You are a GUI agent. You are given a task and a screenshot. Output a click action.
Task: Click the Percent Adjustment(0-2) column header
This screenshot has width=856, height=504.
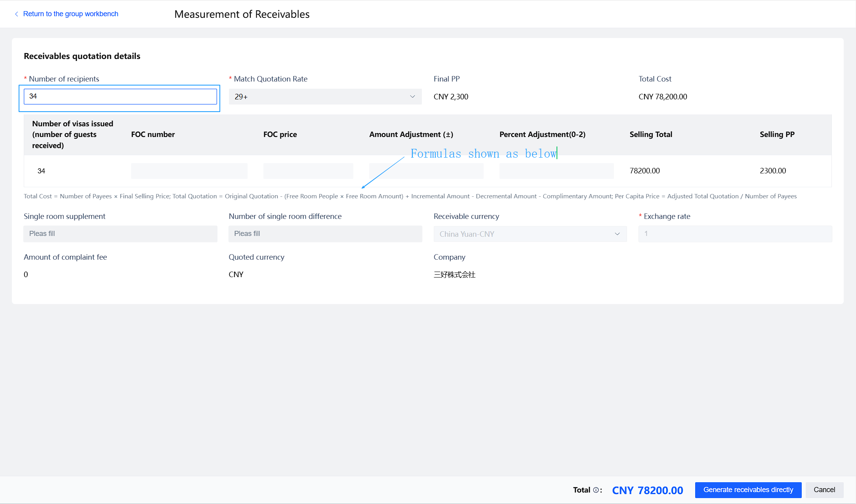point(542,135)
